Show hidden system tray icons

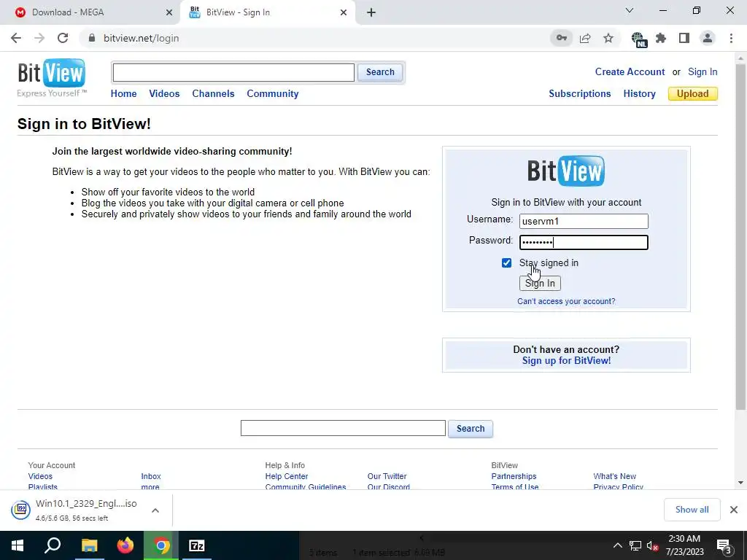[x=617, y=545]
